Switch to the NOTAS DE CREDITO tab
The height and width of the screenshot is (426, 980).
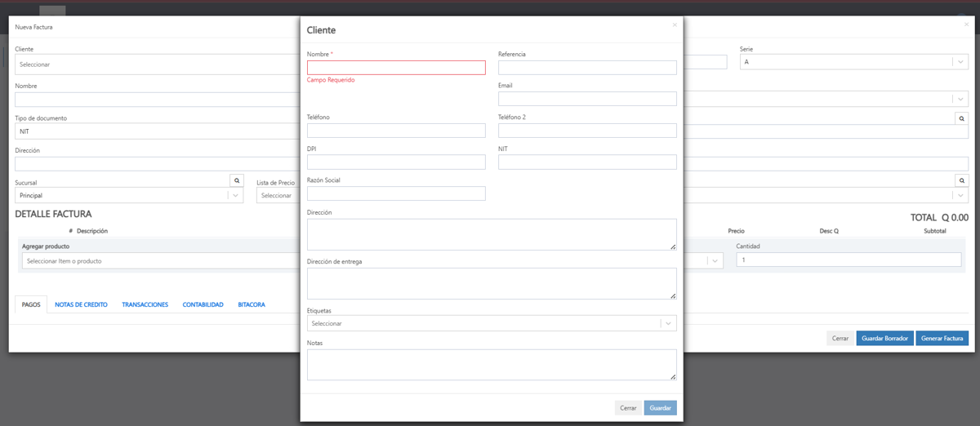tap(81, 304)
